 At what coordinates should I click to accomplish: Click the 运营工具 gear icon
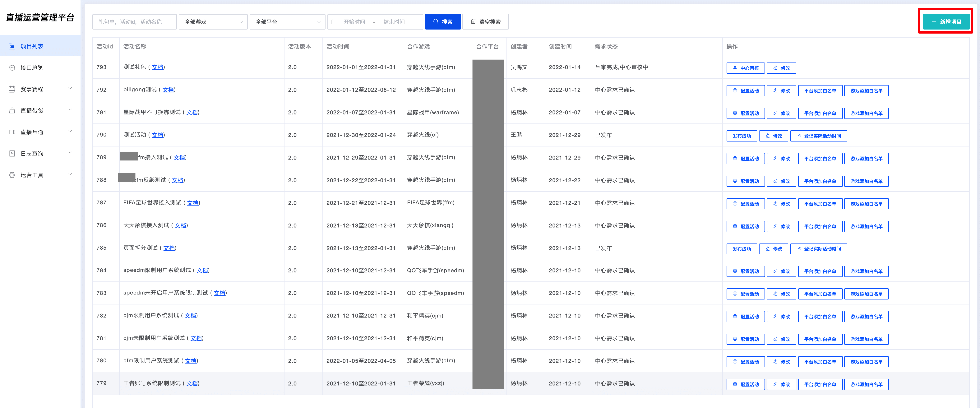pyautogui.click(x=12, y=175)
